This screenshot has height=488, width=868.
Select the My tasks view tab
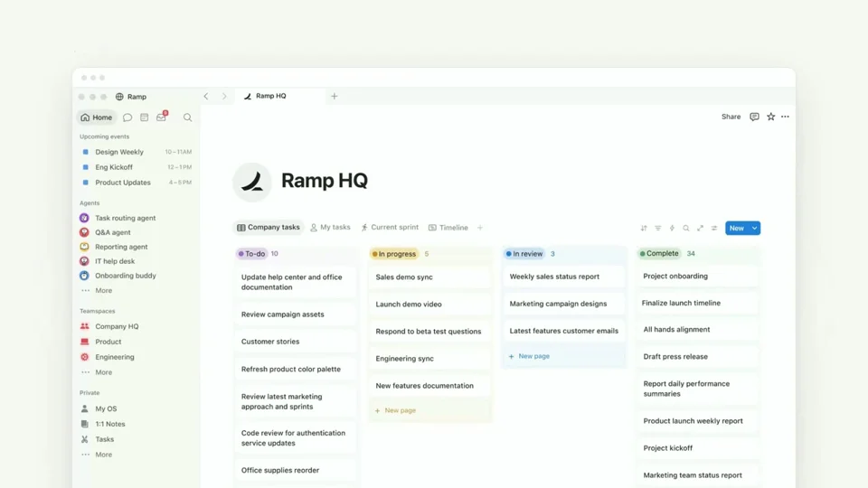pos(331,228)
